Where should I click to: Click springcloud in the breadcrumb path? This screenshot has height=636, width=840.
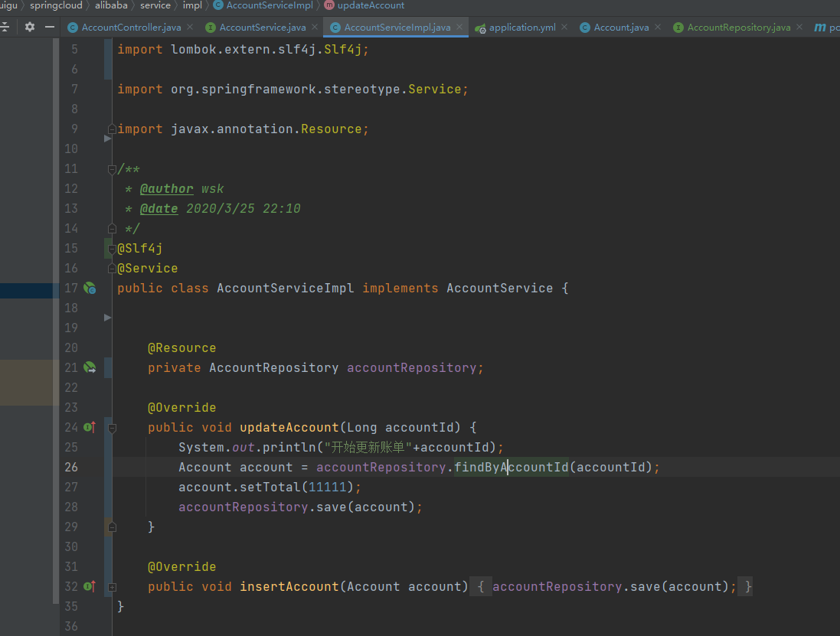coord(56,5)
